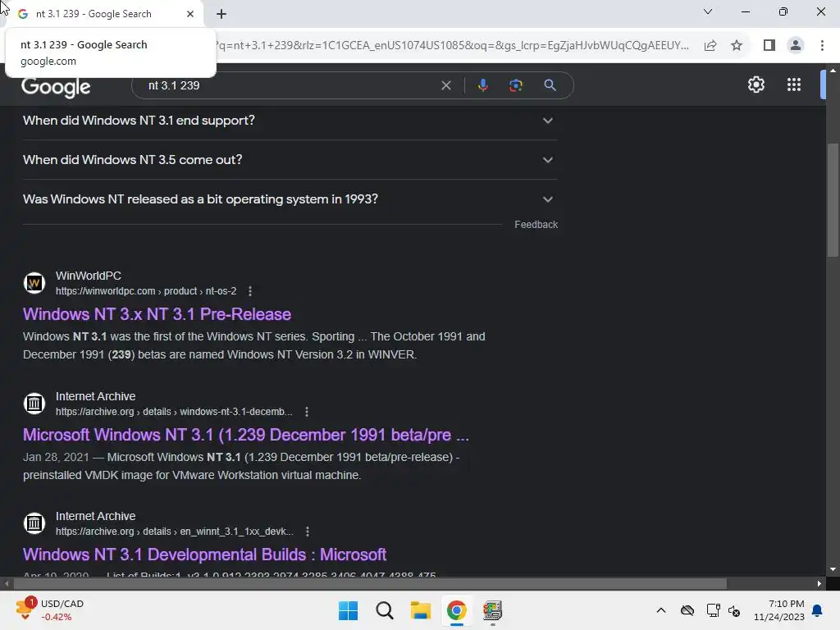Click the WinWorldPC site favicon
Image resolution: width=840 pixels, height=630 pixels.
click(34, 283)
